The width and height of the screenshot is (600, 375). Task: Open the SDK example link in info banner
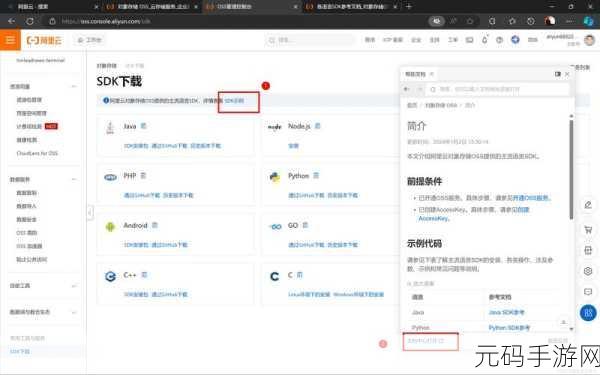(x=234, y=101)
